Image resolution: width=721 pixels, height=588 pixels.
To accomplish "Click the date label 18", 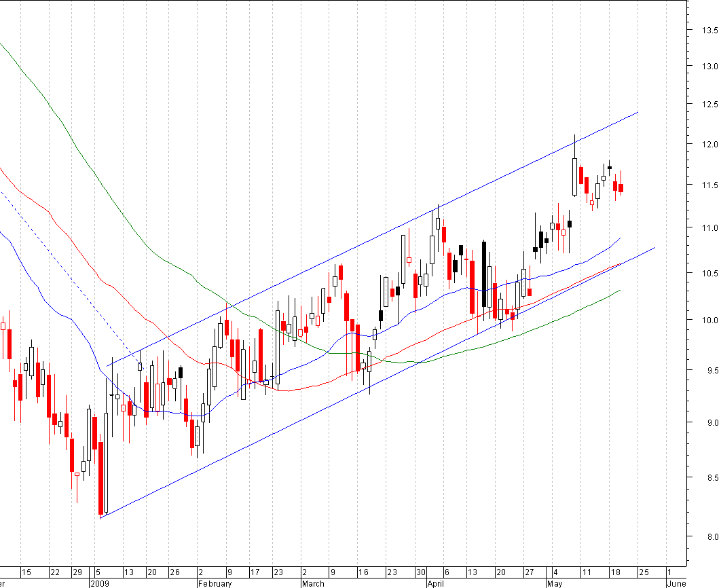I will click(x=615, y=572).
